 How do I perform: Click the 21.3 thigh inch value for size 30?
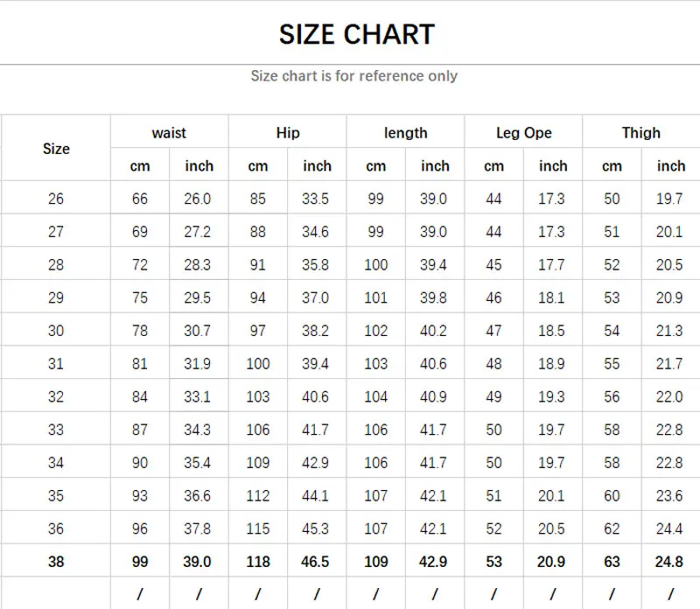tap(670, 331)
